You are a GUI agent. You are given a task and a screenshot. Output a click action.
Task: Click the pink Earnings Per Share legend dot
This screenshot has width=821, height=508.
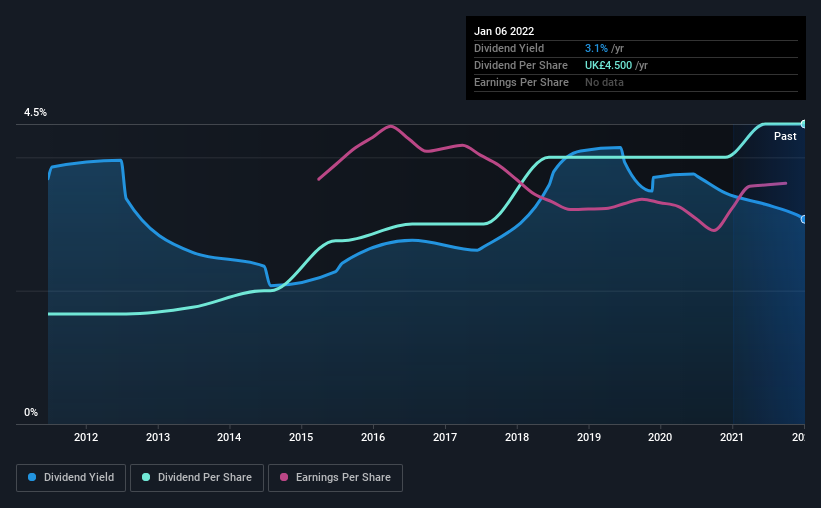284,477
